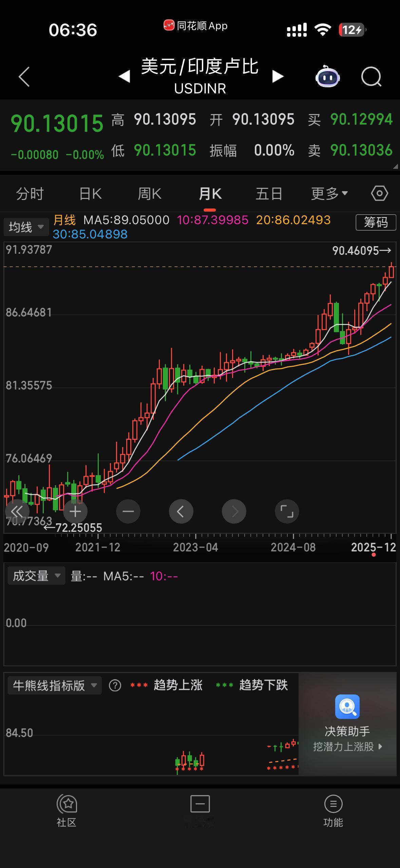Viewport: 400px width, 868px height.
Task: Open 成交量 indicator dropdown
Action: point(36,576)
